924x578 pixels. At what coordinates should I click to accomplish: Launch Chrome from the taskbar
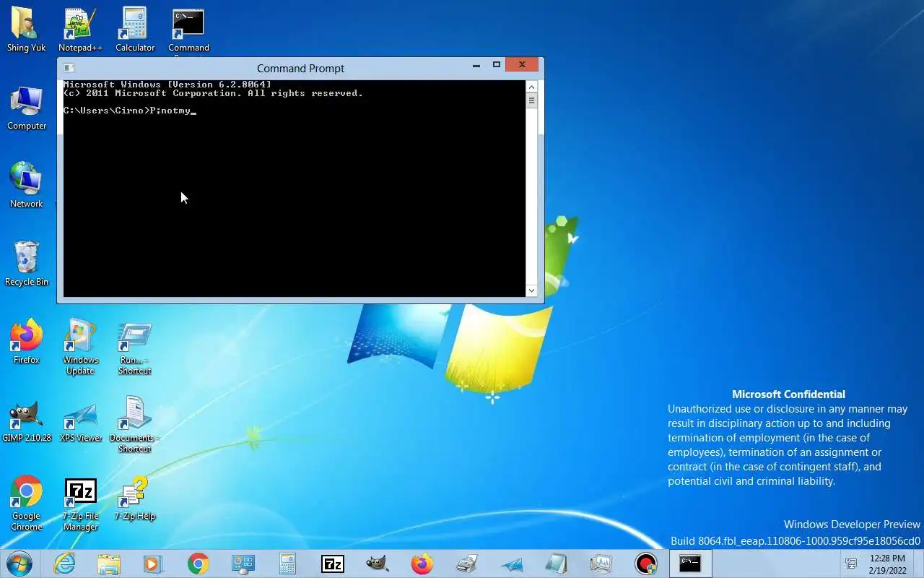(198, 564)
